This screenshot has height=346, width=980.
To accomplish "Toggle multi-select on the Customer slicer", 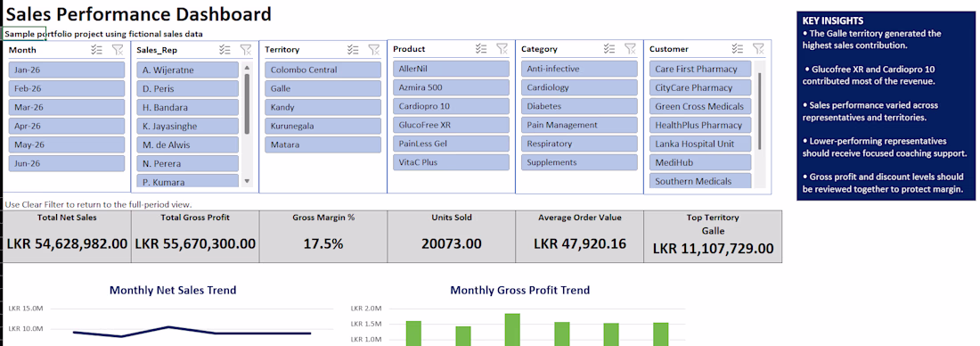I will point(737,49).
